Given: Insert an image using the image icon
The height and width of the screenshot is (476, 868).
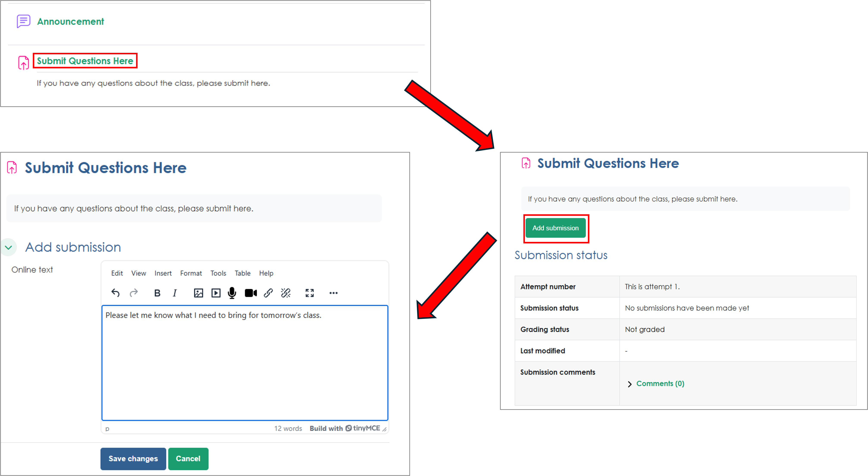Looking at the screenshot, I should coord(198,293).
